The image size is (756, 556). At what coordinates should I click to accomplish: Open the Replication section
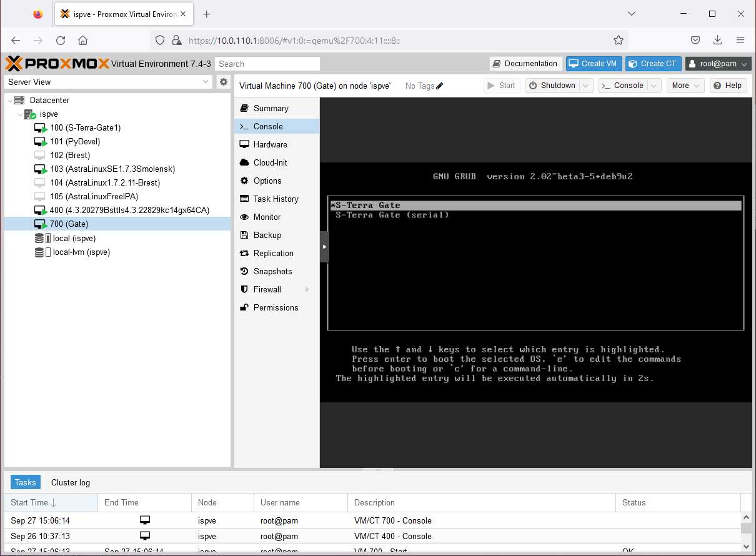(x=277, y=253)
